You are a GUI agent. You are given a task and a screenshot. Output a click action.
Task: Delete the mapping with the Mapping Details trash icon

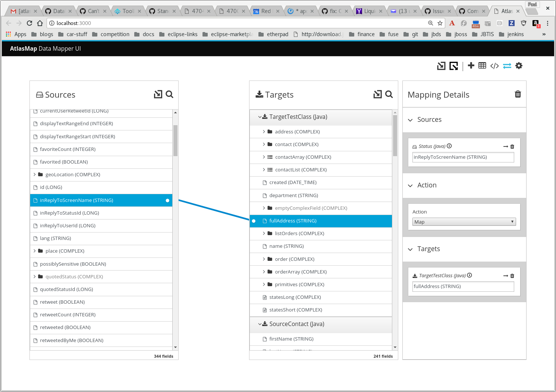pos(518,94)
